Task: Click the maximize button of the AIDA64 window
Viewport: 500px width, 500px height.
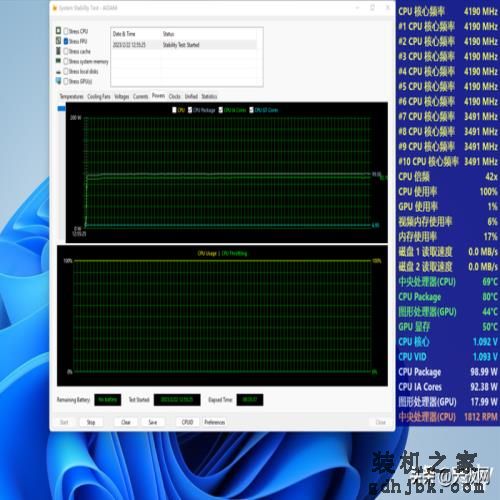Action: (372, 8)
